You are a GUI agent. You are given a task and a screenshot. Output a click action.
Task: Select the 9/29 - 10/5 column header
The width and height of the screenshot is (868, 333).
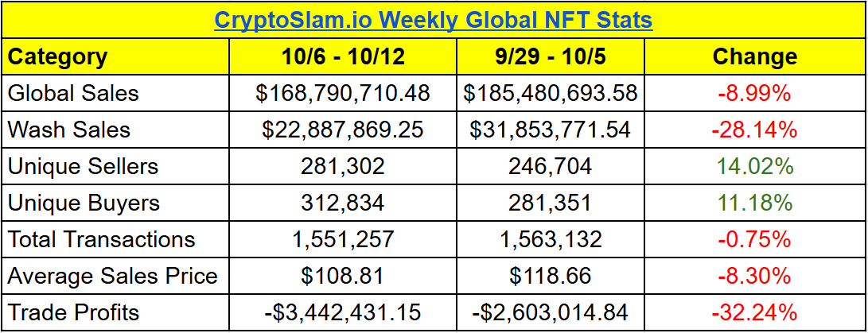click(x=551, y=56)
